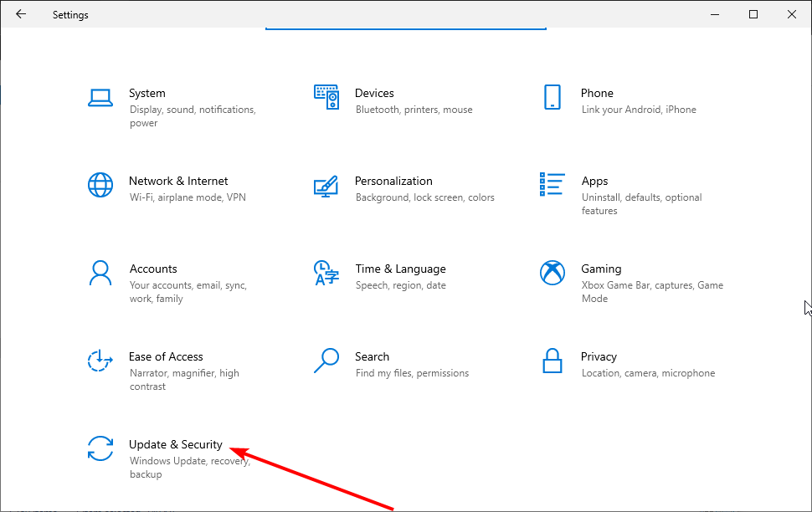This screenshot has width=812, height=512.
Task: Click the Find a setting search box
Action: pyautogui.click(x=405, y=23)
